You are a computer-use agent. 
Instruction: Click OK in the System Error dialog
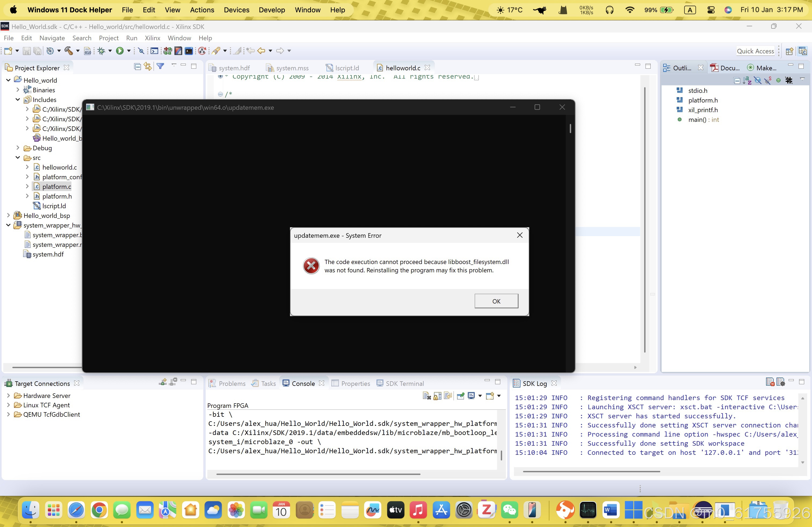496,301
